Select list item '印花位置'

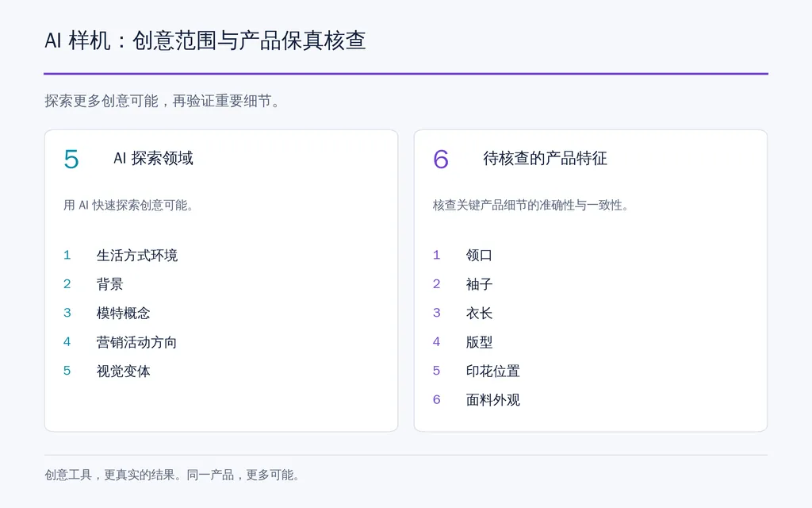click(x=492, y=371)
